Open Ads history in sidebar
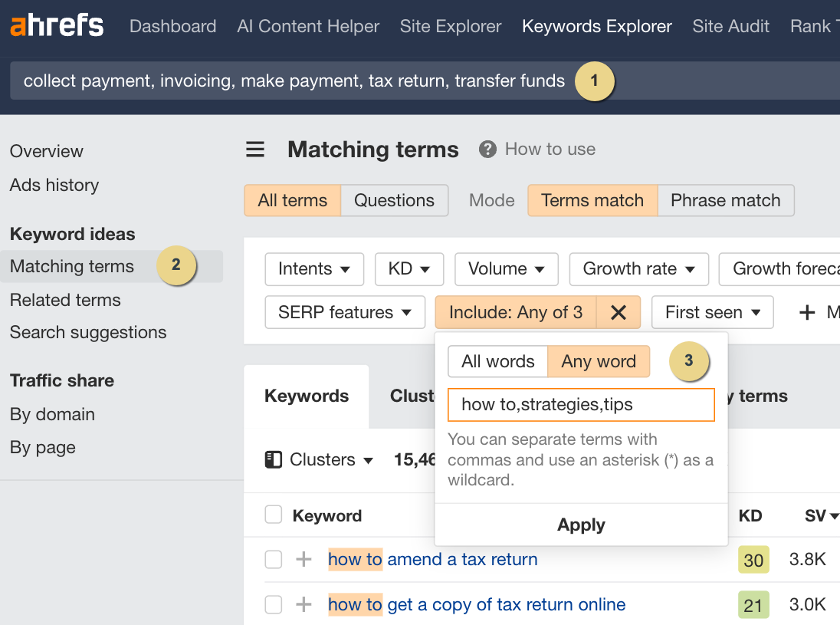The height and width of the screenshot is (625, 840). coord(54,185)
